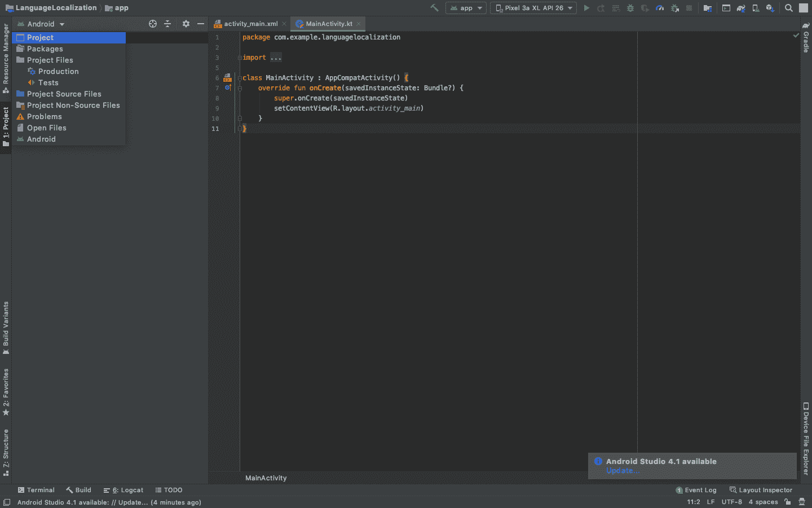
Task: Open Project view settings with the gear icon
Action: [x=186, y=24]
